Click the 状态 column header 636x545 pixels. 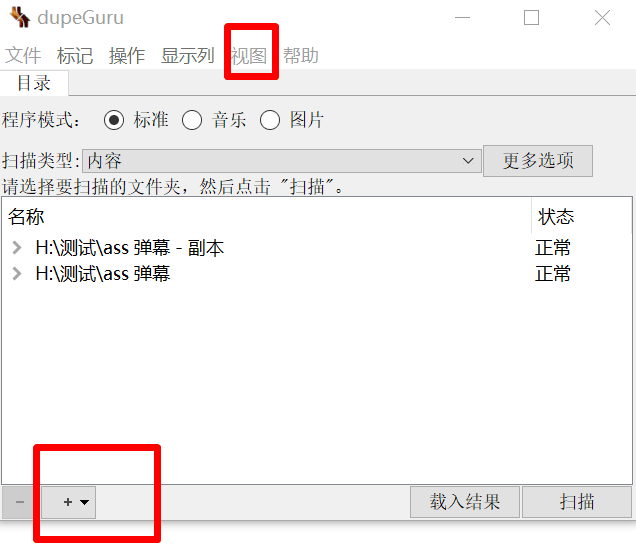tap(582, 217)
